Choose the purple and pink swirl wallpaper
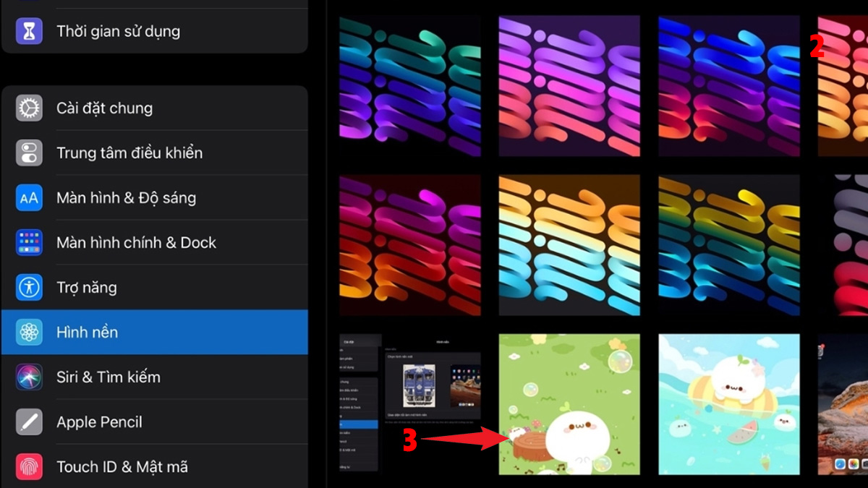Screen dimensions: 868x488 [x=569, y=86]
